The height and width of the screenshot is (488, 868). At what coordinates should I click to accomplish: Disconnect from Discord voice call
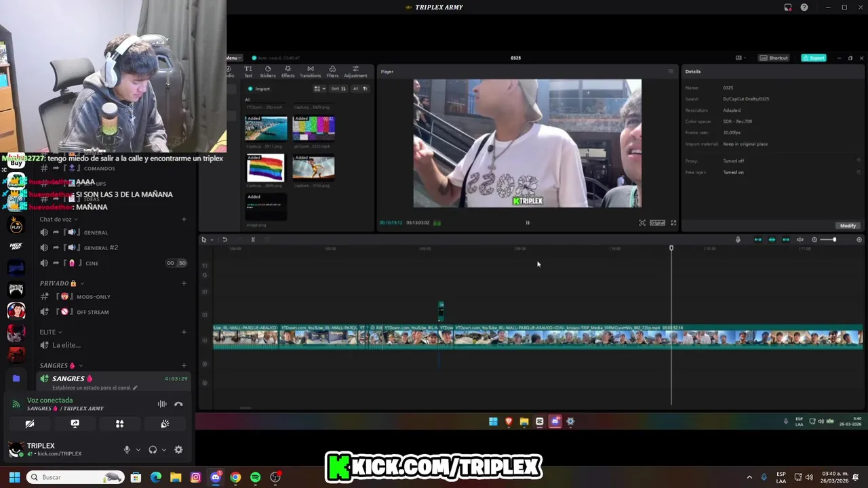tap(178, 404)
